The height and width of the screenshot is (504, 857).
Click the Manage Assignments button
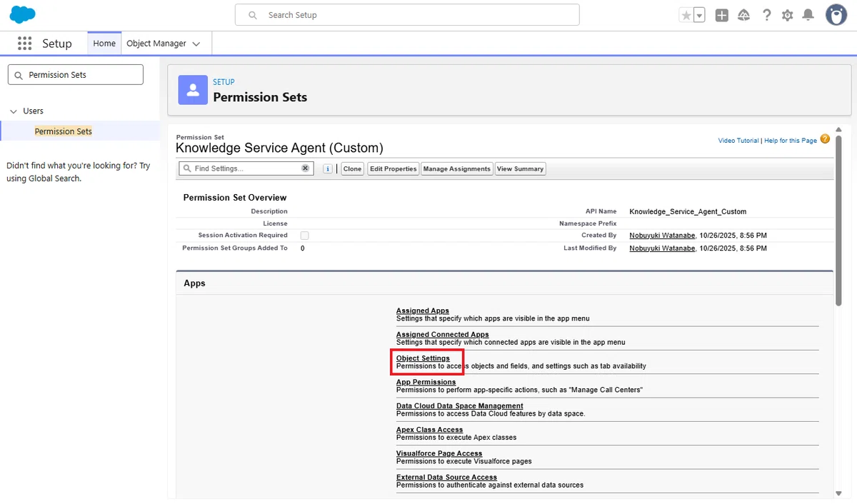pyautogui.click(x=456, y=168)
